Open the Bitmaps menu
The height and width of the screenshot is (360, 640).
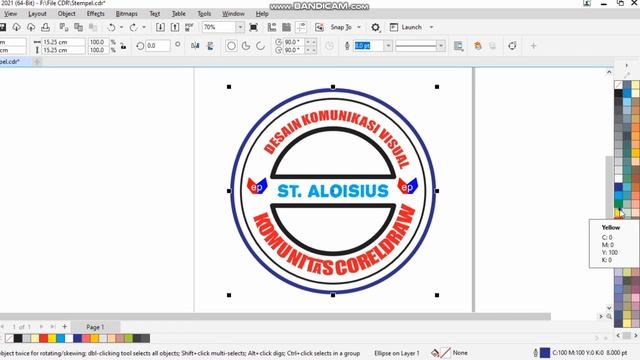tap(127, 13)
